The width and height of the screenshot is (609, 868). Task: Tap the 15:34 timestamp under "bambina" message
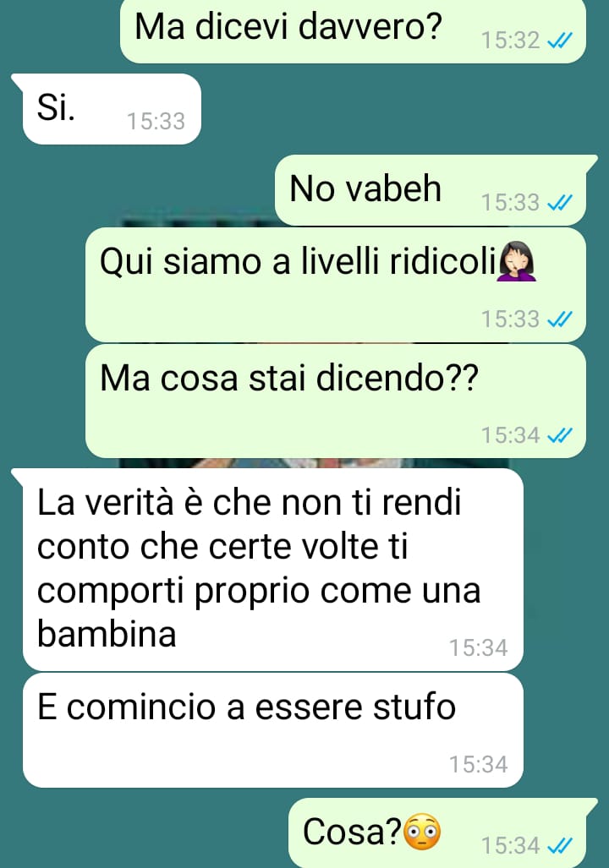point(478,647)
